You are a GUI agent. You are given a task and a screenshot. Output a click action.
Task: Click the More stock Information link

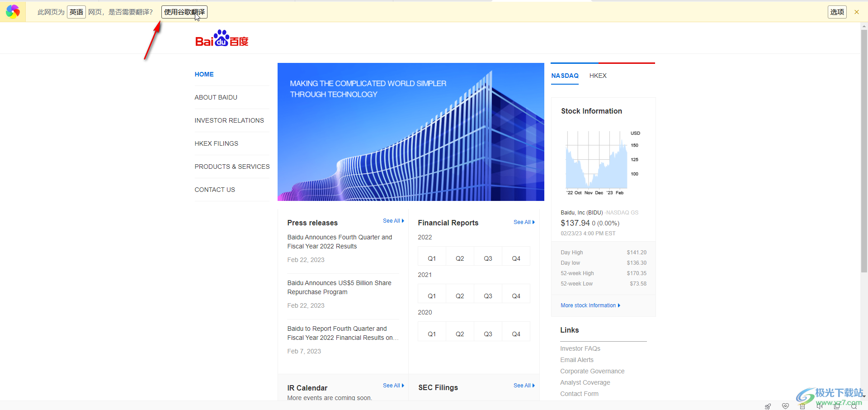point(590,305)
